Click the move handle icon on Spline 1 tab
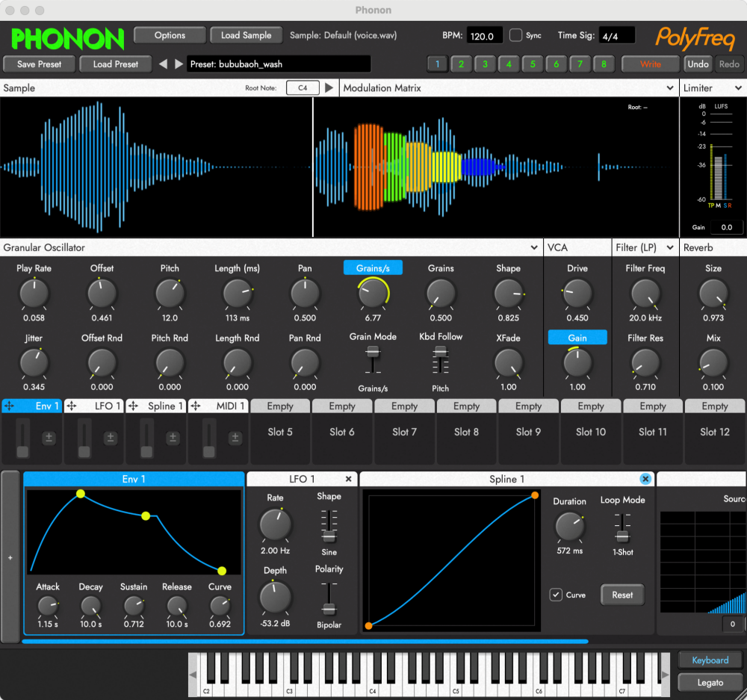 pos(134,406)
